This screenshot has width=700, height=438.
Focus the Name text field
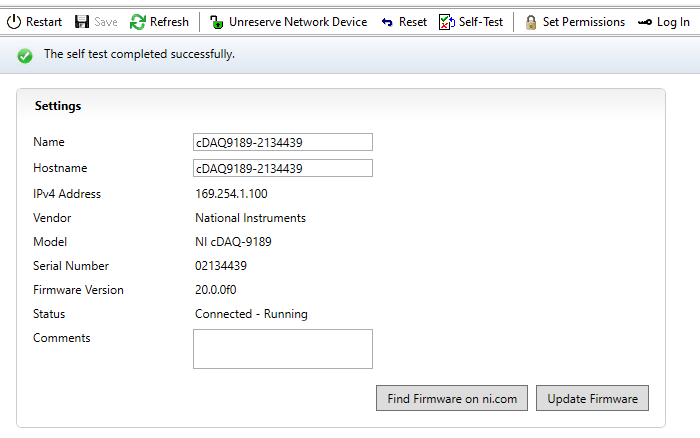click(283, 143)
